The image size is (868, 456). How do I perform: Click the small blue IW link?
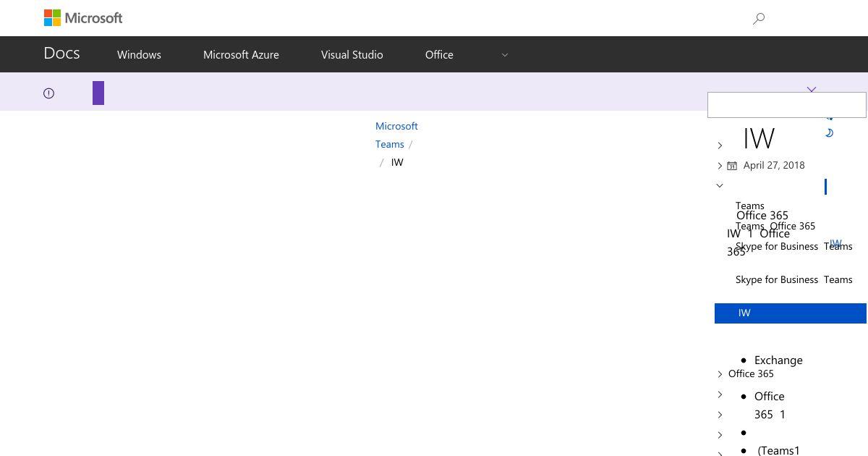[835, 243]
